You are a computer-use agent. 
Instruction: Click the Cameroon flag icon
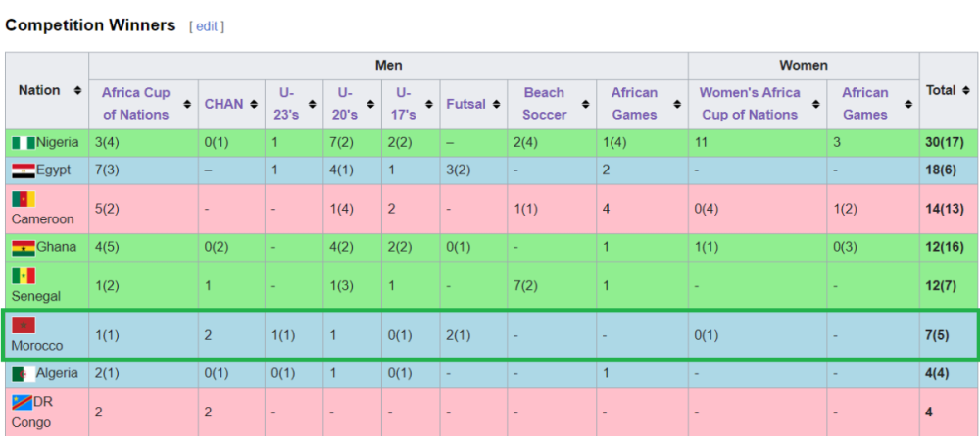[x=24, y=199]
